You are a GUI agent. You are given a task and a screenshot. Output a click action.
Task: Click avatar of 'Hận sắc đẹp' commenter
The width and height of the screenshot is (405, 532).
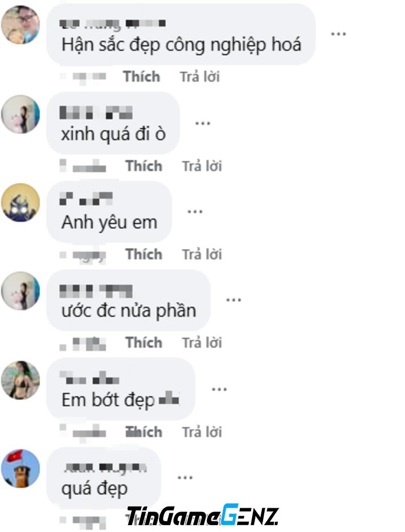[x=20, y=25]
